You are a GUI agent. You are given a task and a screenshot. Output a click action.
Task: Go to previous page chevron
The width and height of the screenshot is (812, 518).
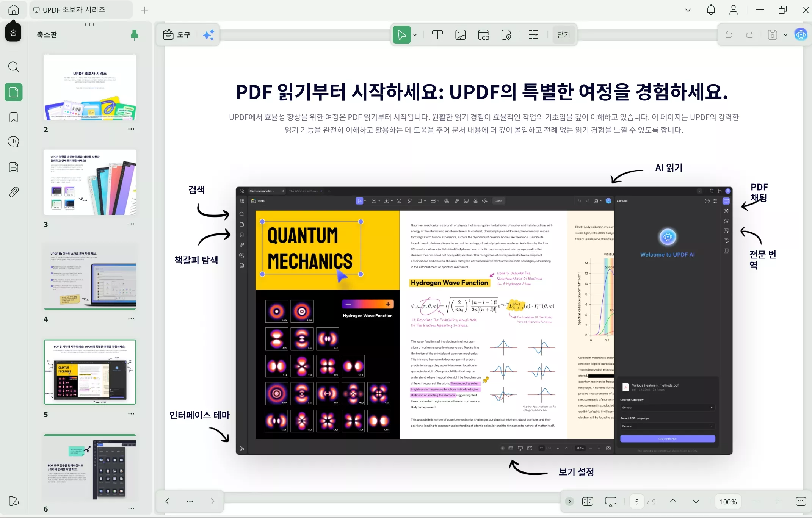point(673,501)
